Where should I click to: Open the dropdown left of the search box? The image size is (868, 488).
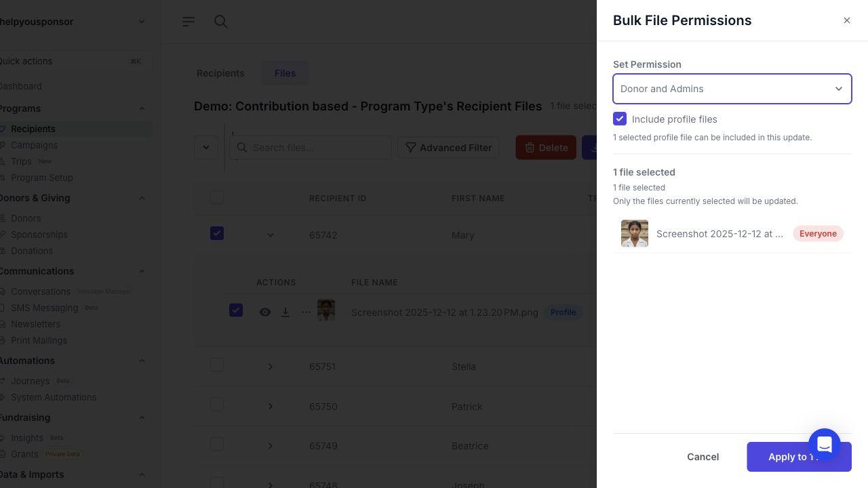coord(206,148)
